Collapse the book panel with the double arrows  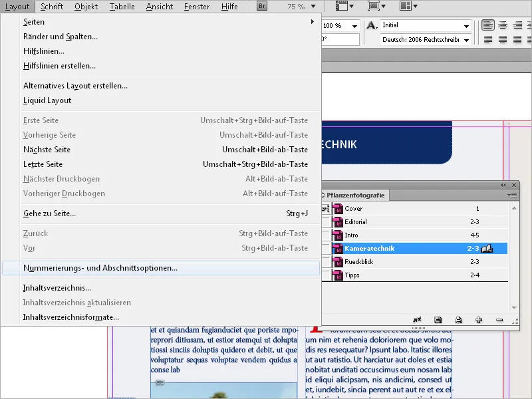(503, 186)
